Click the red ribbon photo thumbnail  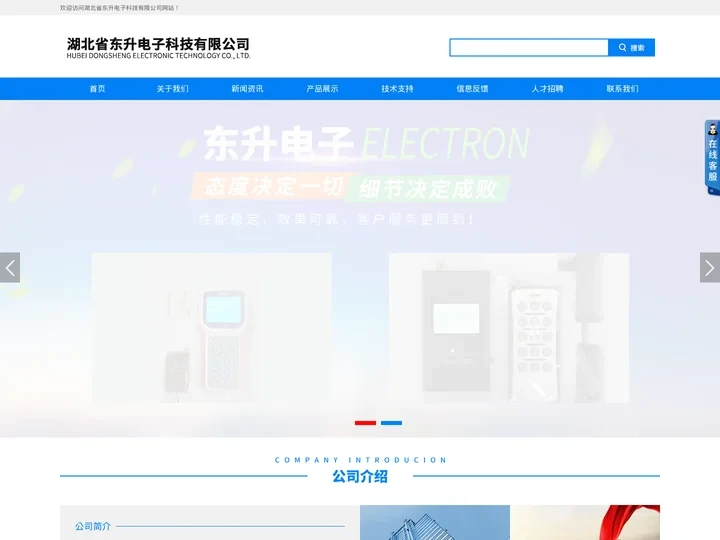[x=585, y=523]
